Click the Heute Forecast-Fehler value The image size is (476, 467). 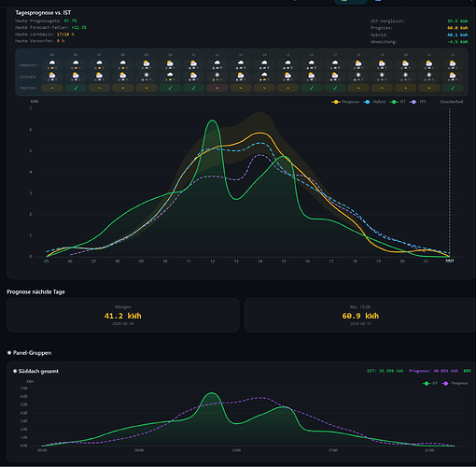click(x=78, y=28)
